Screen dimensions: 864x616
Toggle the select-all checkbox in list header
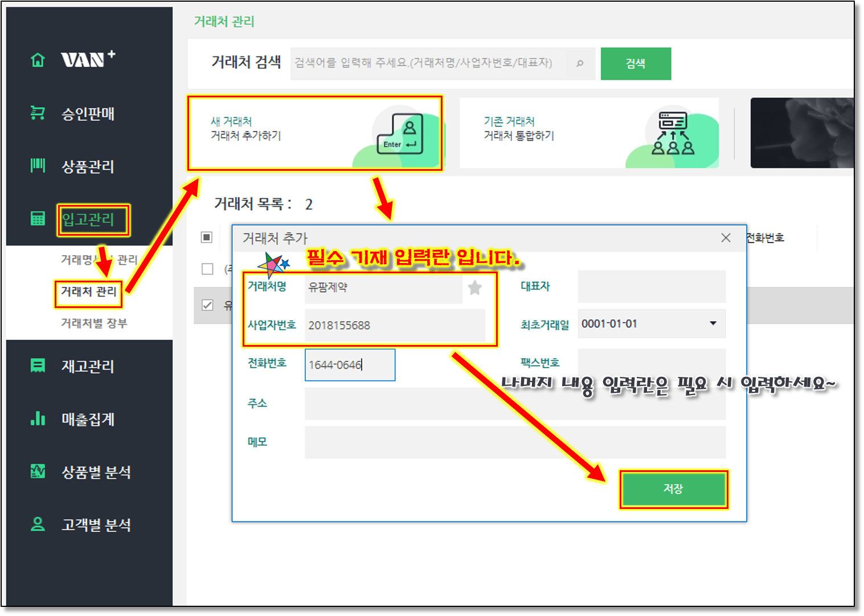(x=207, y=237)
